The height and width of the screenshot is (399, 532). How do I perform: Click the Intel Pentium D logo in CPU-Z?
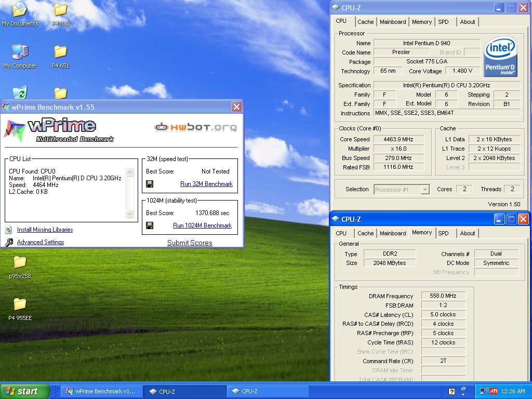(x=501, y=56)
